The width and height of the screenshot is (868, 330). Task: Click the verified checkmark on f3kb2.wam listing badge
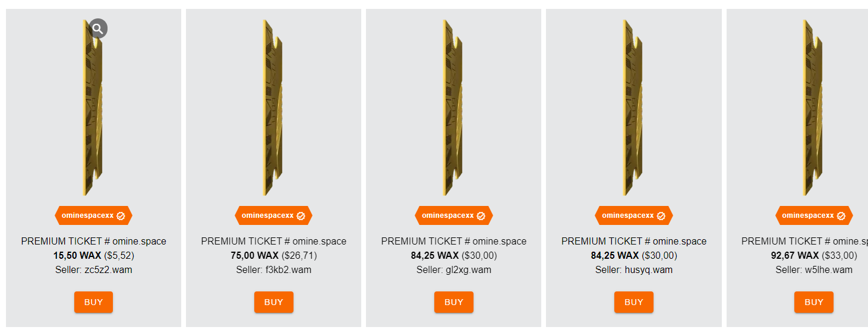[301, 216]
